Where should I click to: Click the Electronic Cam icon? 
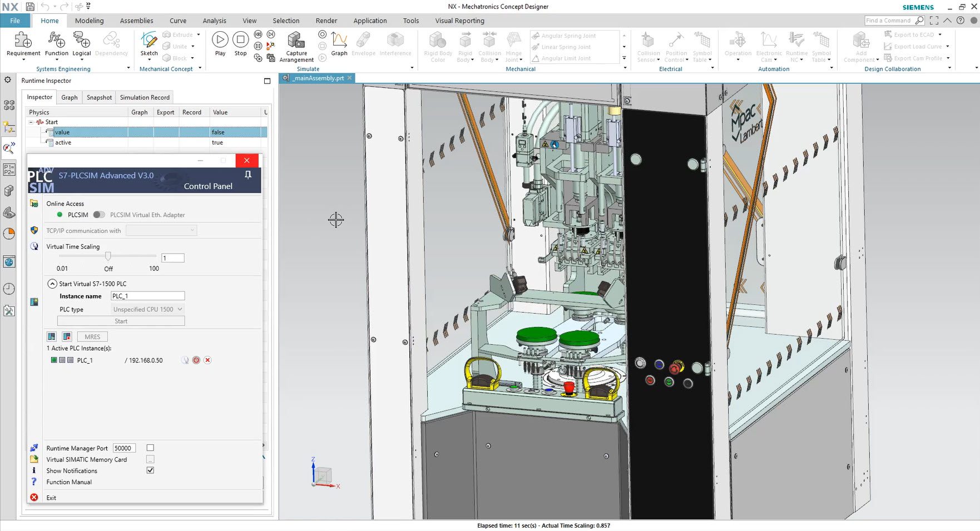tap(769, 40)
